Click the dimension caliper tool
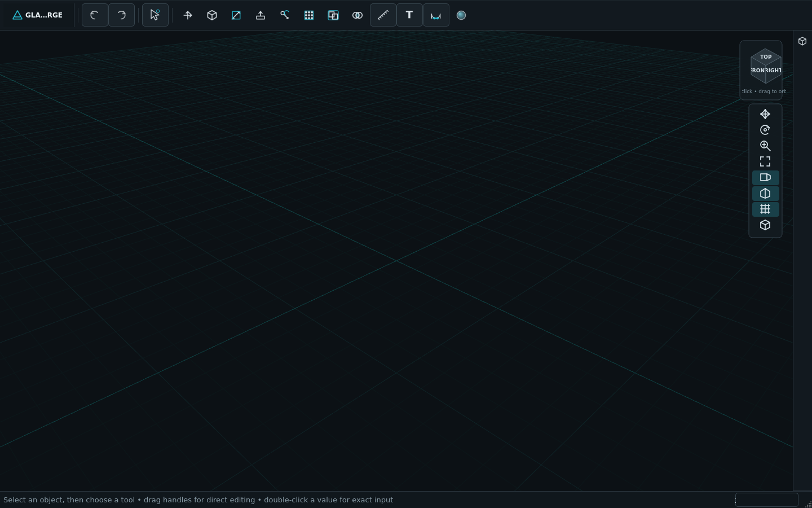Image resolution: width=812 pixels, height=508 pixels. coord(436,15)
